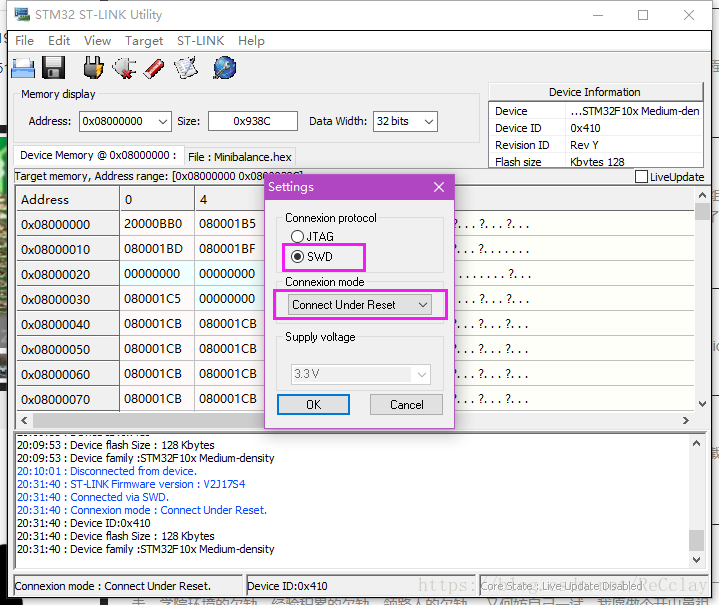Click memory cell 080001B5
Screen dimensions: 719x605
[x=228, y=224]
